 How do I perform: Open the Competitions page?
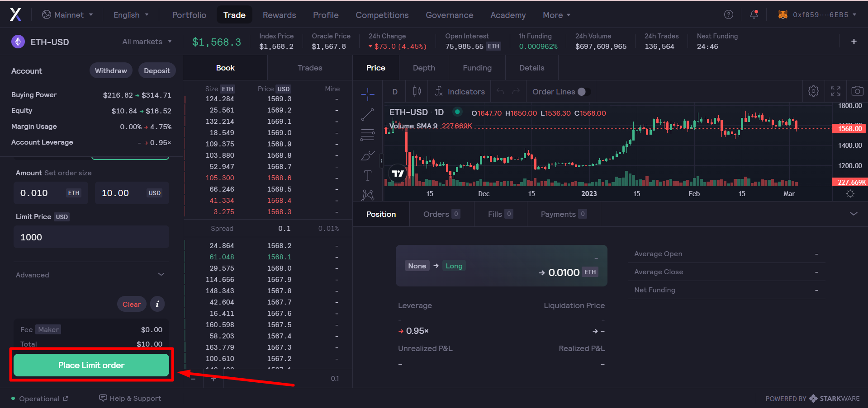click(382, 15)
